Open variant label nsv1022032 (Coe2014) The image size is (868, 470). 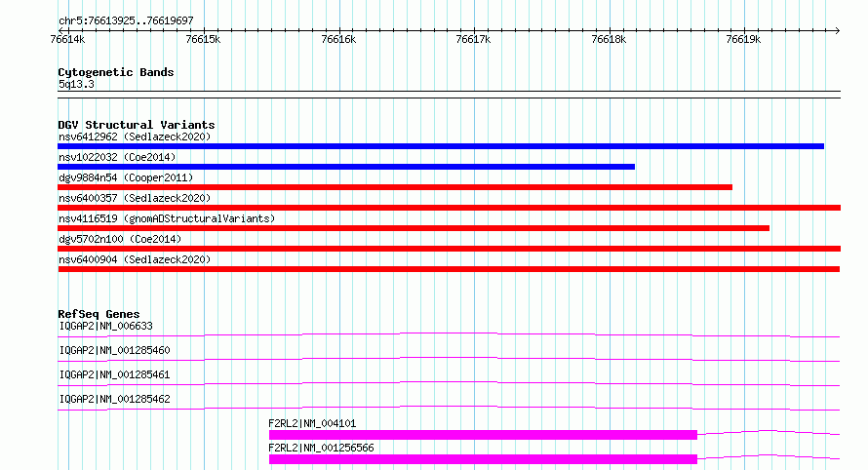[x=117, y=157]
